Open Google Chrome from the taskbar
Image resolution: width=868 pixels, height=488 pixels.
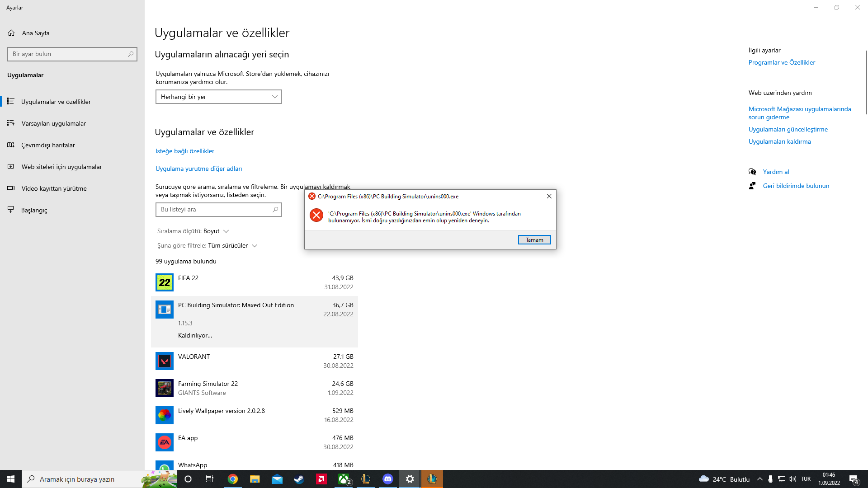pos(232,479)
